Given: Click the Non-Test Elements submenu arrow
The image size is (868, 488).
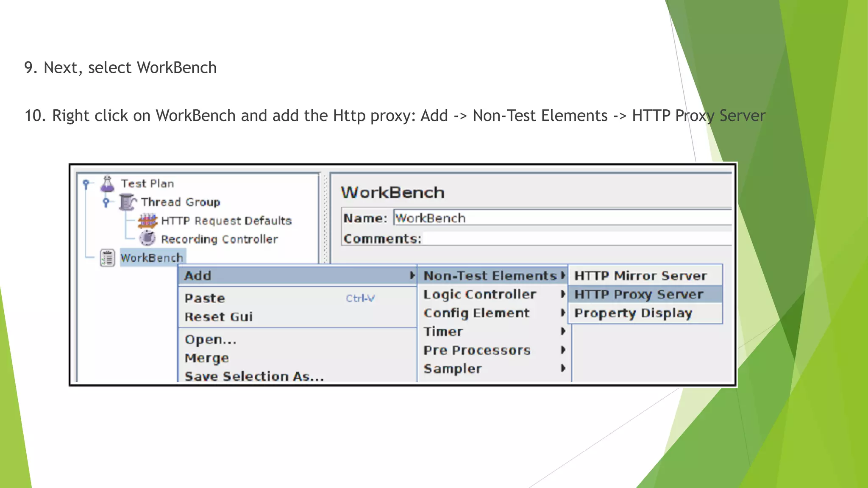Looking at the screenshot, I should pyautogui.click(x=563, y=275).
